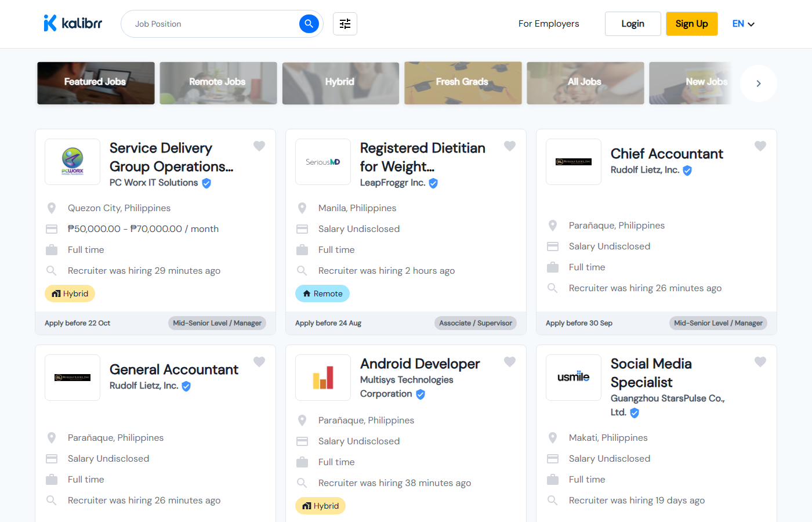Image resolution: width=812 pixels, height=522 pixels.
Task: Favorite the Android Developer job heart
Action: tap(510, 362)
